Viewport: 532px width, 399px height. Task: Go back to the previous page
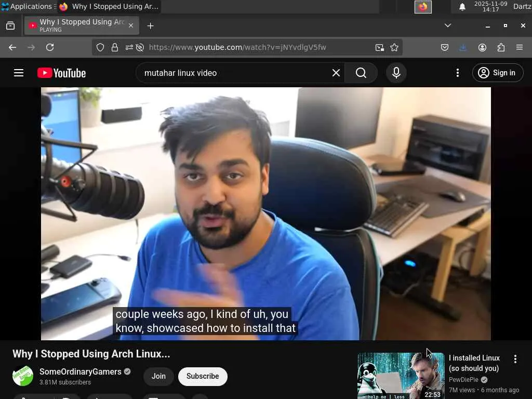click(12, 47)
